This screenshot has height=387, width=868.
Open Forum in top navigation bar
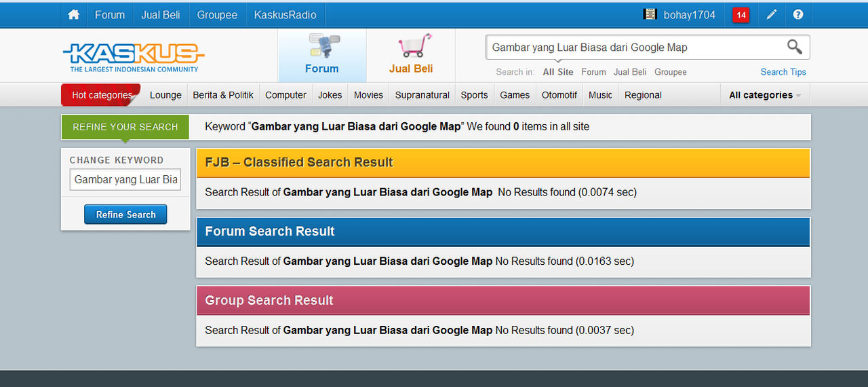coord(110,14)
